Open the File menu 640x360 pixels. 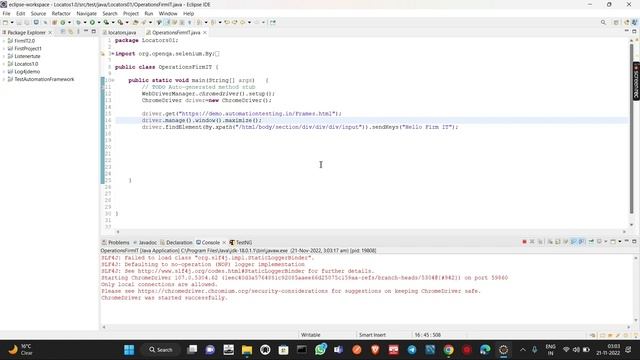(7, 13)
